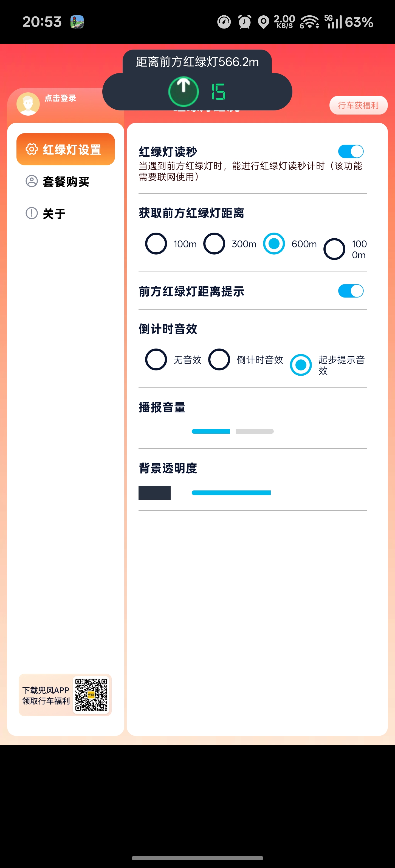Select the 无音效 sound option

(x=156, y=359)
